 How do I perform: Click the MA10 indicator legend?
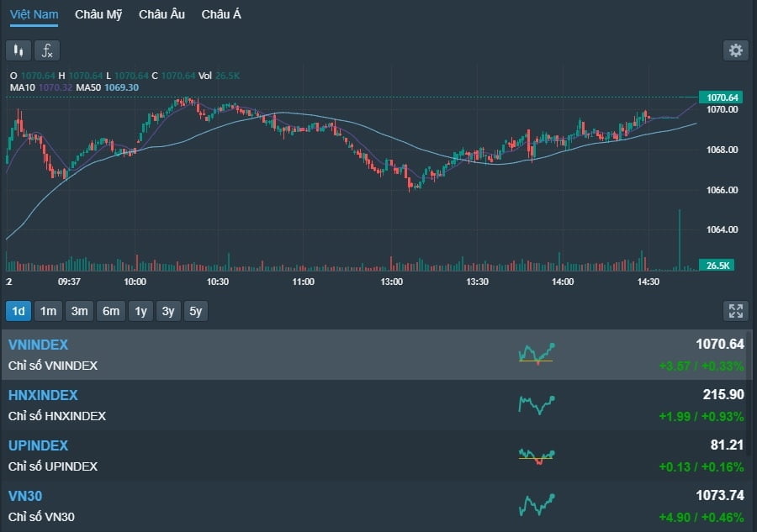tap(41, 87)
